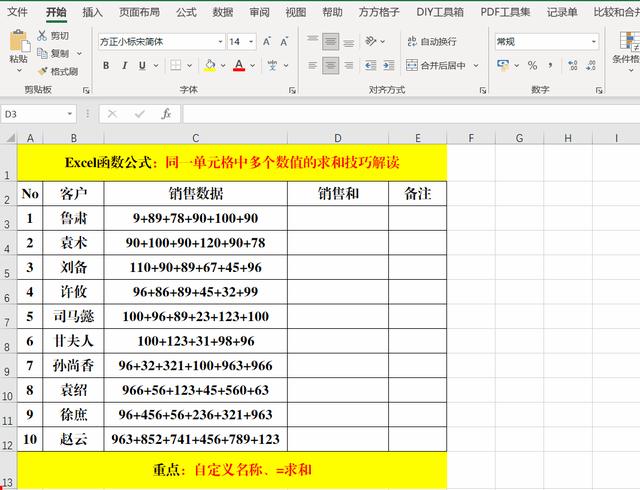Toggle Bold formatting
The image size is (640, 490).
[x=106, y=65]
